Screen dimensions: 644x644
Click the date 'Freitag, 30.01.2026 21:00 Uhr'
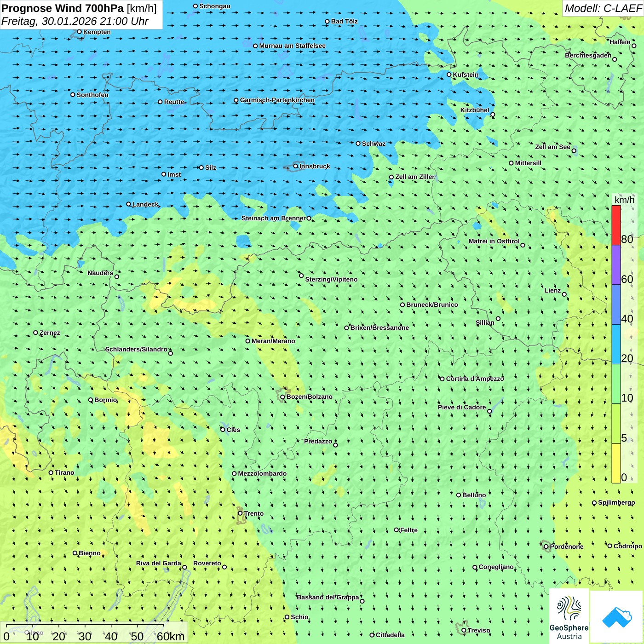pyautogui.click(x=75, y=21)
